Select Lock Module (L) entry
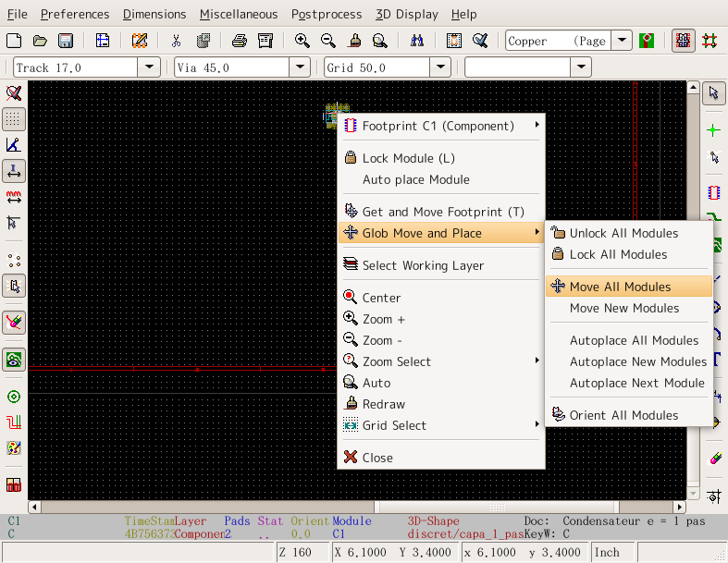 click(408, 158)
